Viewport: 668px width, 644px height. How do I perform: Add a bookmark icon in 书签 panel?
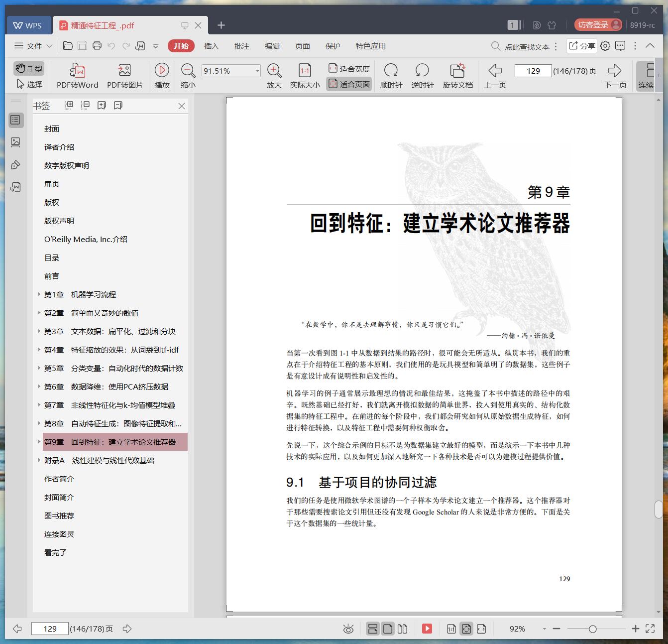coord(102,105)
